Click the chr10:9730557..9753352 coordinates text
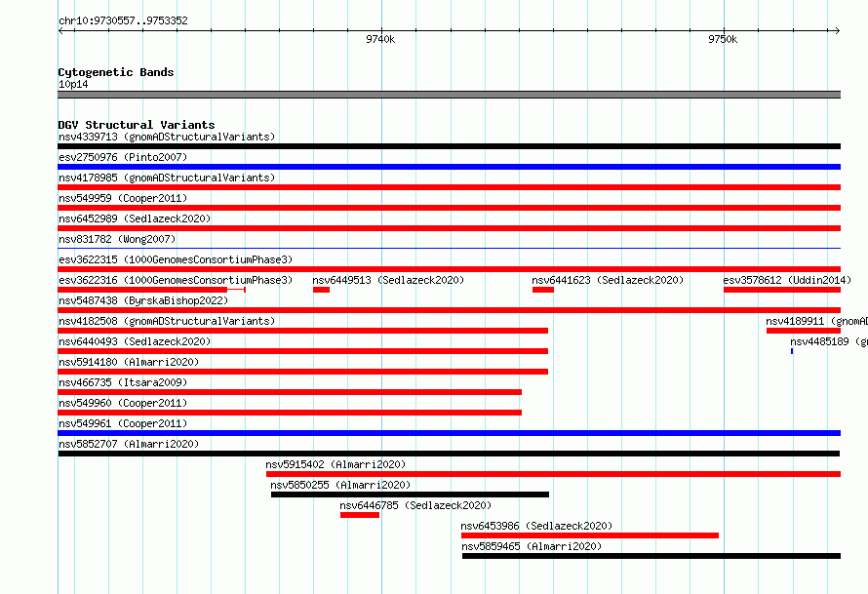The width and height of the screenshot is (868, 594). (x=123, y=20)
